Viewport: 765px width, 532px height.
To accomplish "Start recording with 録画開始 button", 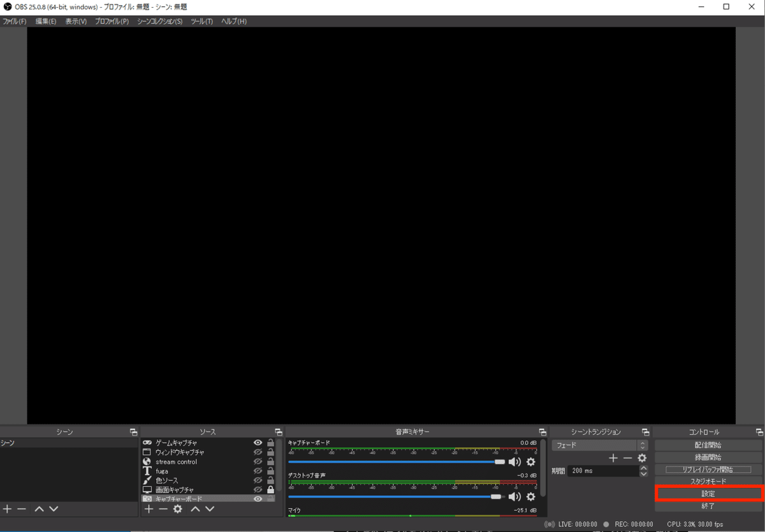I will coord(708,457).
